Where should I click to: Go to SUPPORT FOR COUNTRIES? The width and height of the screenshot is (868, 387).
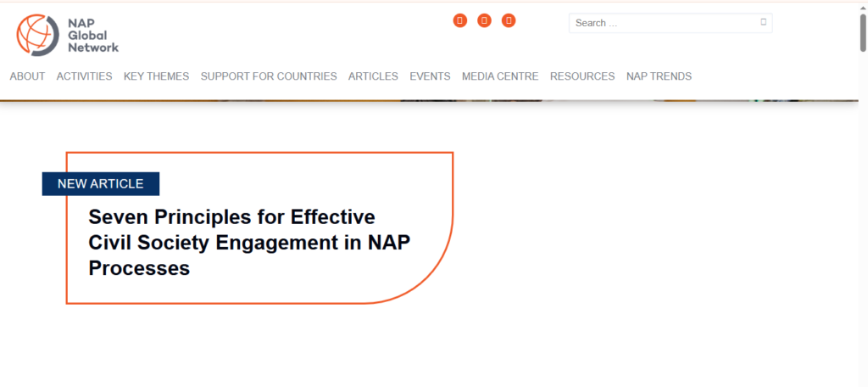[x=268, y=76]
